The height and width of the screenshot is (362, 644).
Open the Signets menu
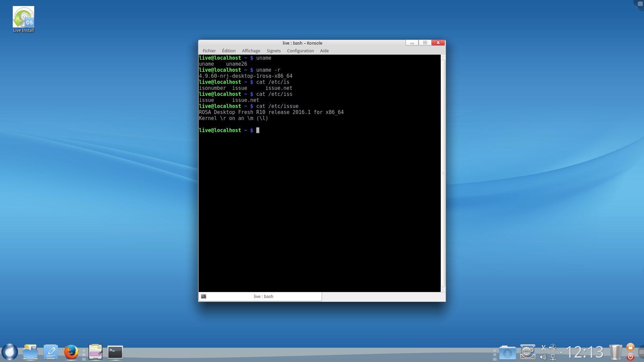[x=273, y=51]
